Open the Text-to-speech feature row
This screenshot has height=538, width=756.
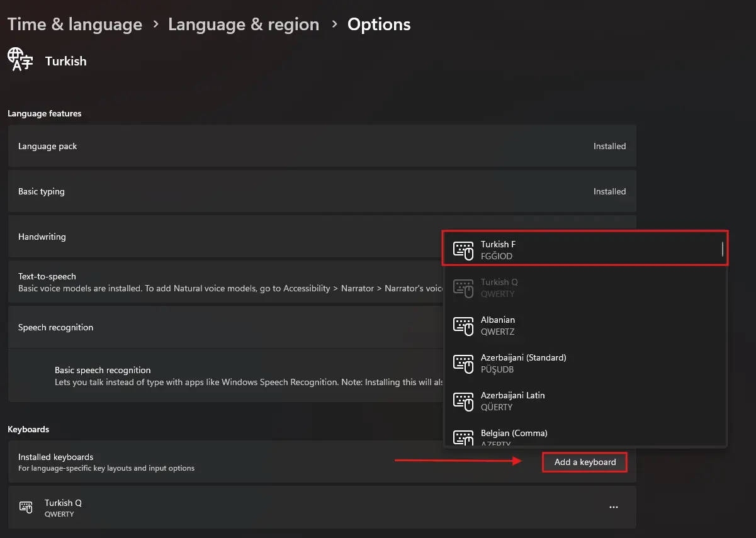226,282
